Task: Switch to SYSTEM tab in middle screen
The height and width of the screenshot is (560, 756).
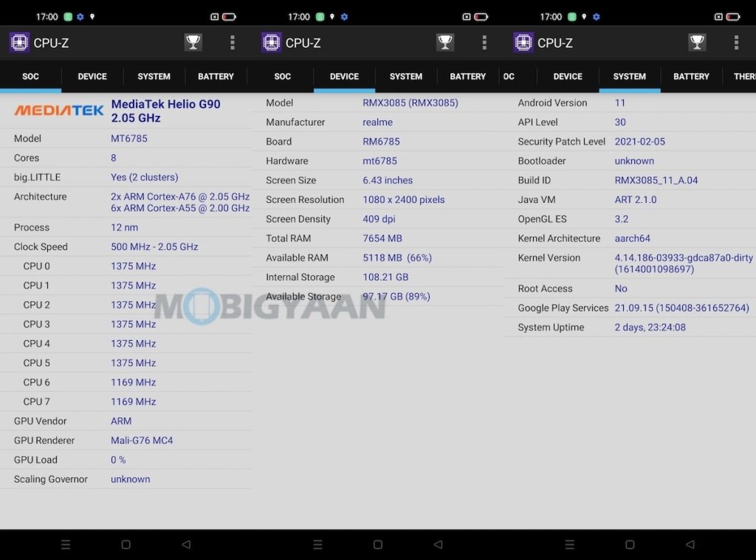Action: pos(406,76)
